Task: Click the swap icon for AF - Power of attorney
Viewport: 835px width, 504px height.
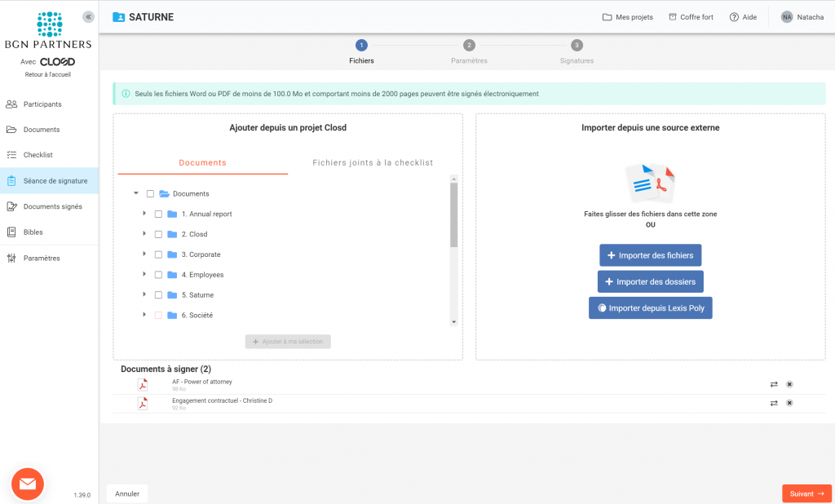Action: click(773, 384)
